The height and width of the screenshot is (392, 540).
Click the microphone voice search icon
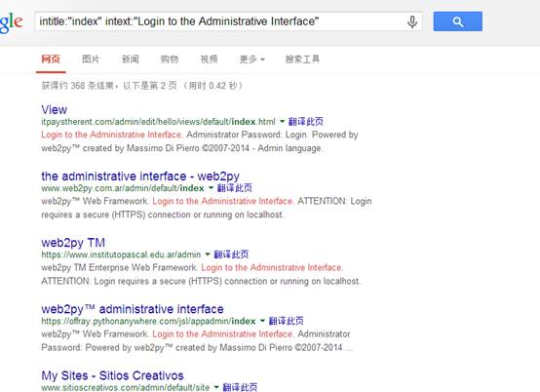point(412,21)
